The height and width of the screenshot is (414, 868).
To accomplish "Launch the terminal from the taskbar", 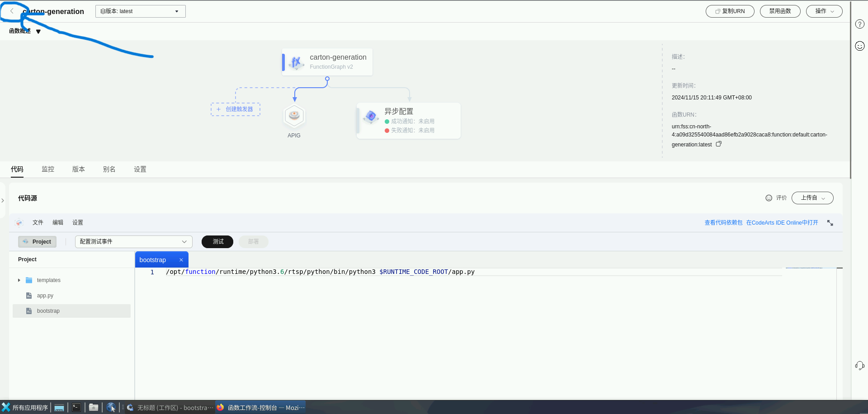I will [76, 408].
